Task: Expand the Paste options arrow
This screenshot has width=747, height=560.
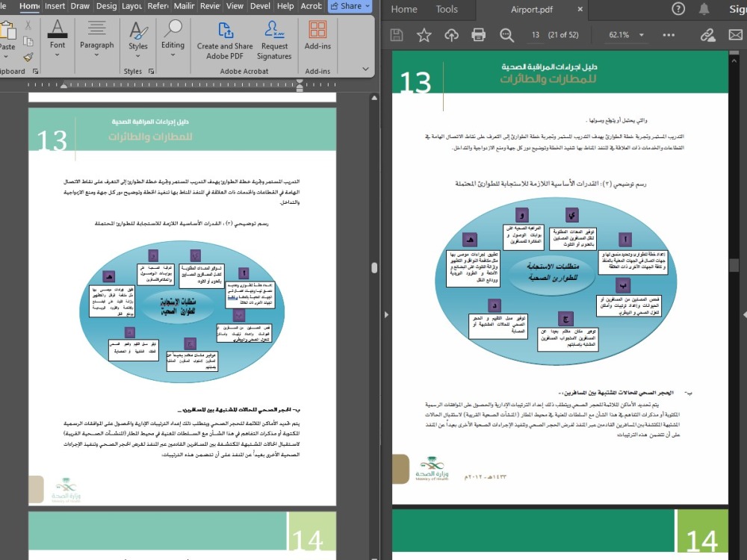Action: [7, 56]
